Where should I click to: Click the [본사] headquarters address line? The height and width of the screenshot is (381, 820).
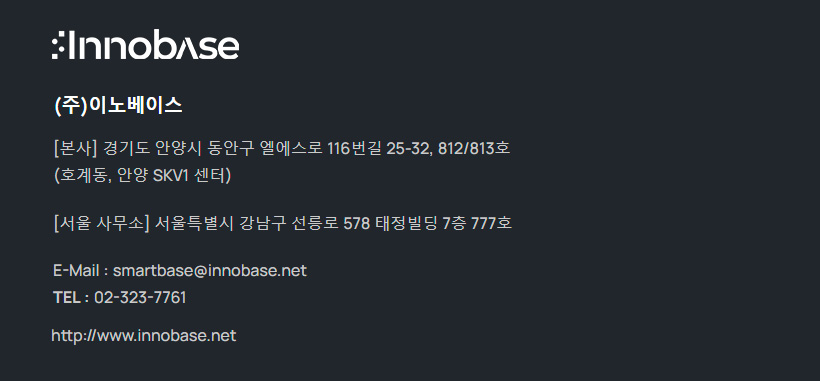[282, 149]
